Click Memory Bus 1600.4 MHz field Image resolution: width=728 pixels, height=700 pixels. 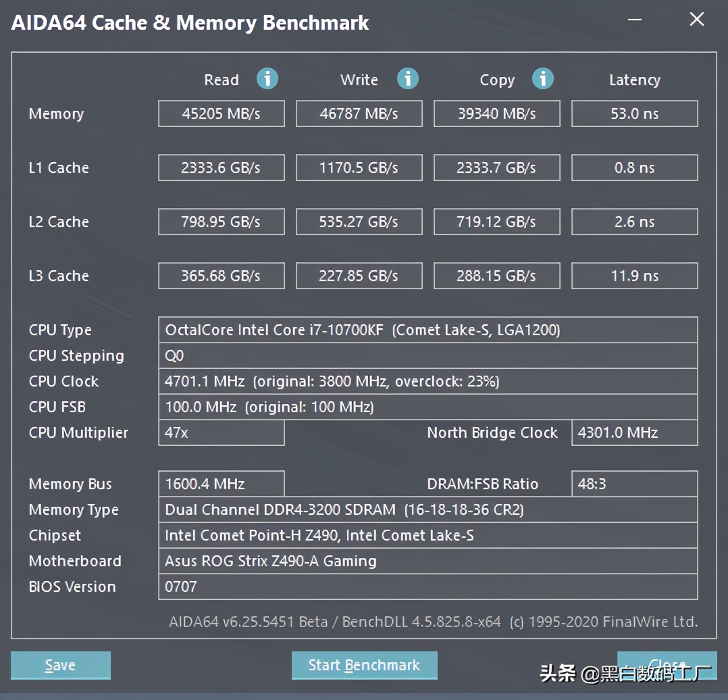coord(222,484)
